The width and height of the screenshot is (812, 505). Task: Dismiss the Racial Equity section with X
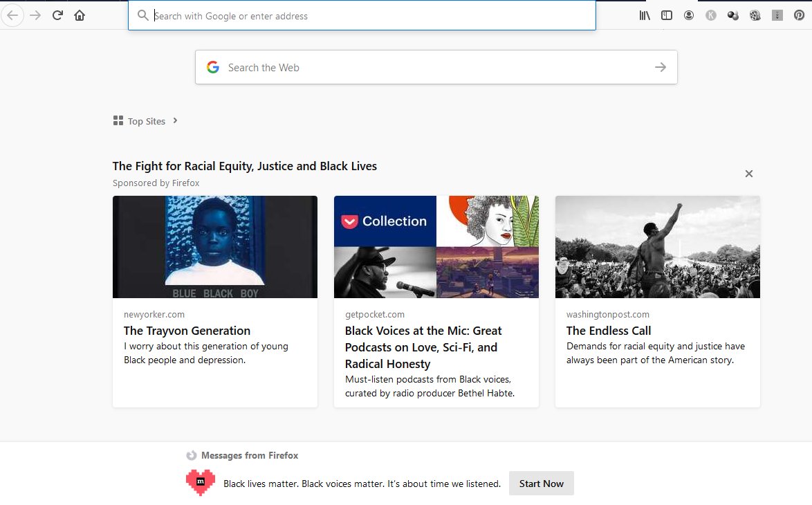pyautogui.click(x=749, y=174)
